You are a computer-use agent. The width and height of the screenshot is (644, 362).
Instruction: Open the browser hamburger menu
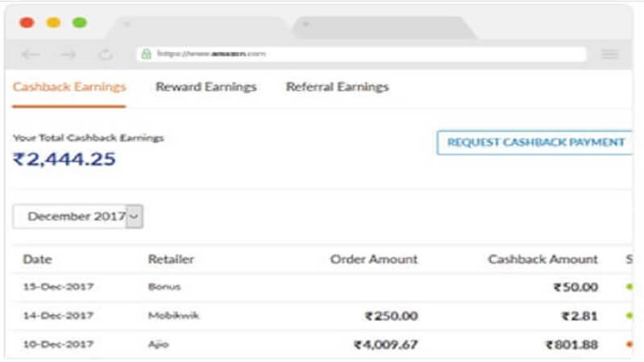pos(610,55)
